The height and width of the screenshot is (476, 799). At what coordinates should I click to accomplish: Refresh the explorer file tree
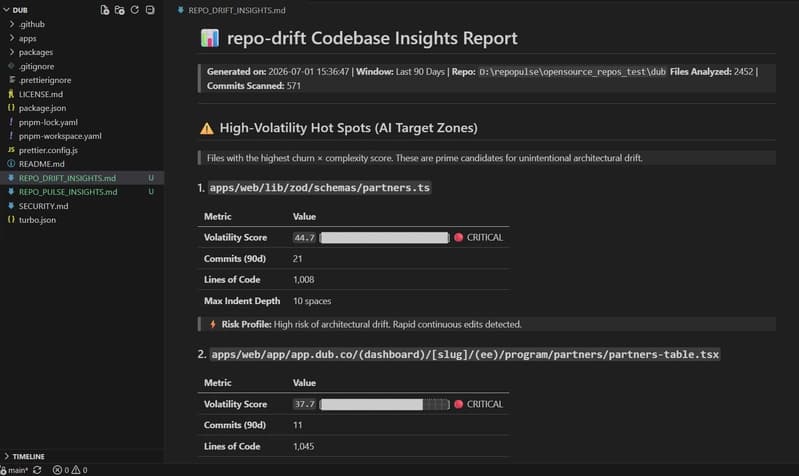click(135, 10)
